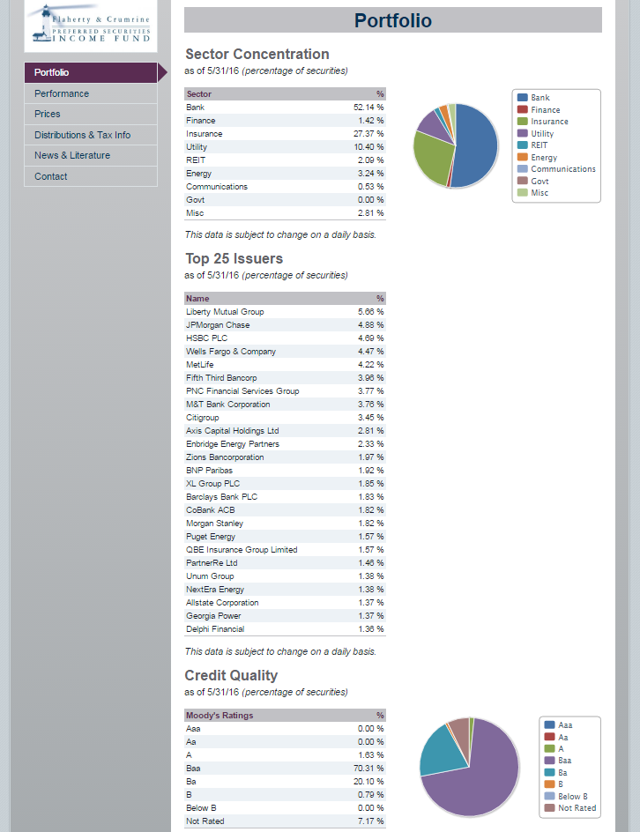This screenshot has width=640, height=832.
Task: Click the Not Rated 7.17 % row
Action: pyautogui.click(x=285, y=821)
